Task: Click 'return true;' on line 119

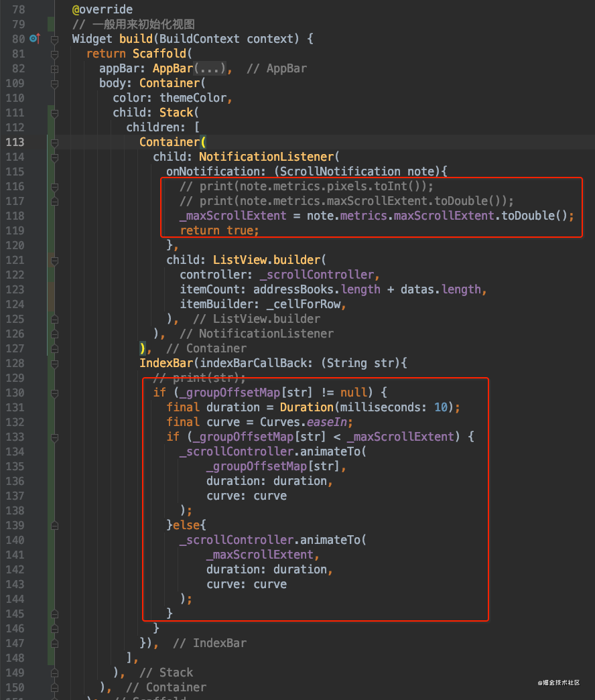Action: coord(219,230)
